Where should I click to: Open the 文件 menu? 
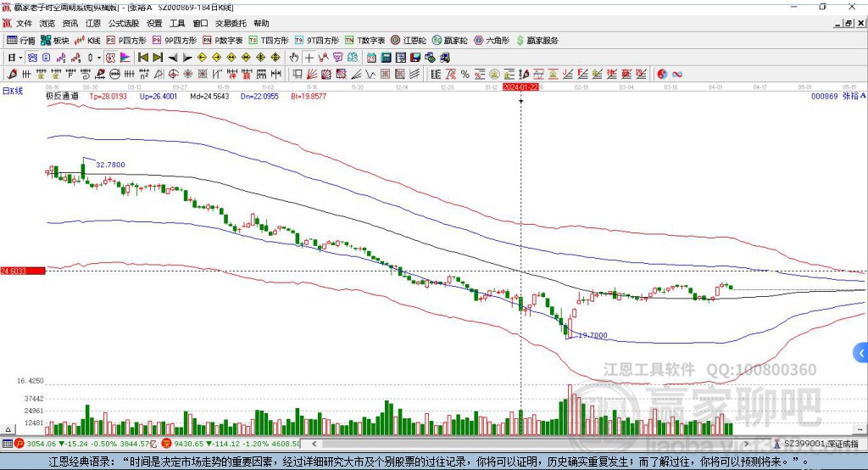pyautogui.click(x=24, y=23)
